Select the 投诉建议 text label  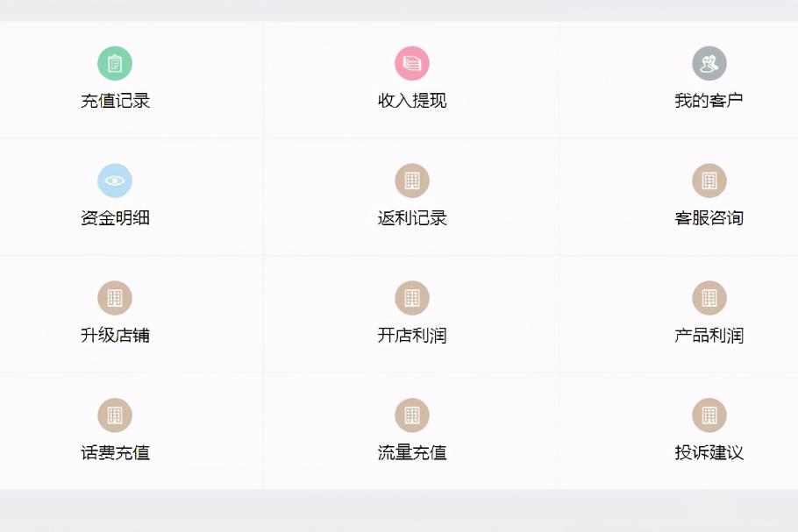[x=709, y=452]
